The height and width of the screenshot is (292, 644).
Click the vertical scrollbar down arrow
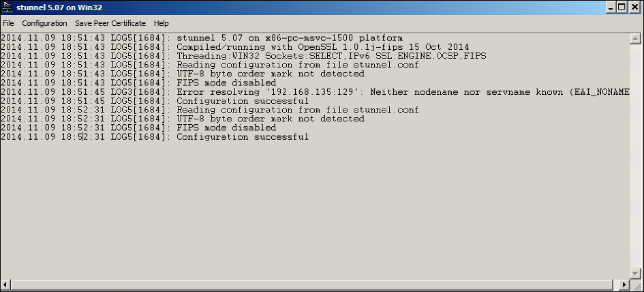tap(635, 274)
